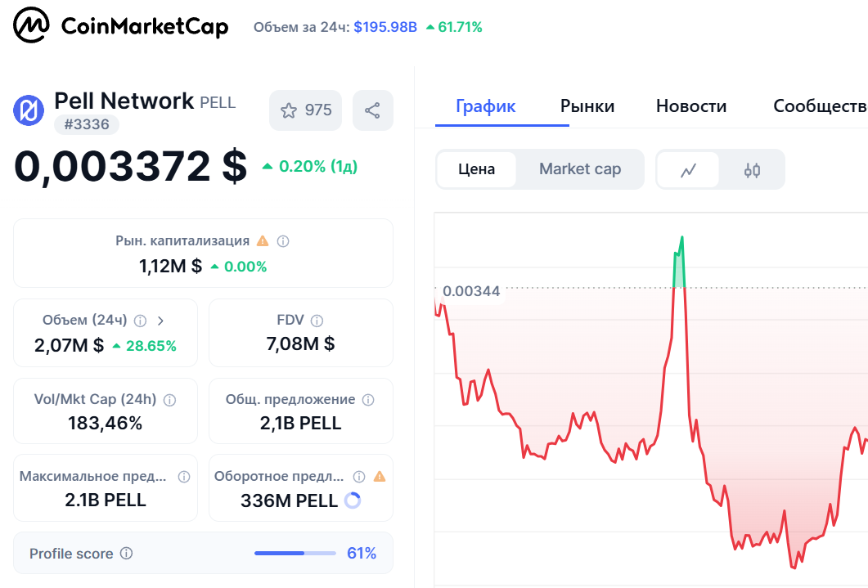868x588 pixels.
Task: Click info icon next to Profile score
Action: tap(126, 554)
